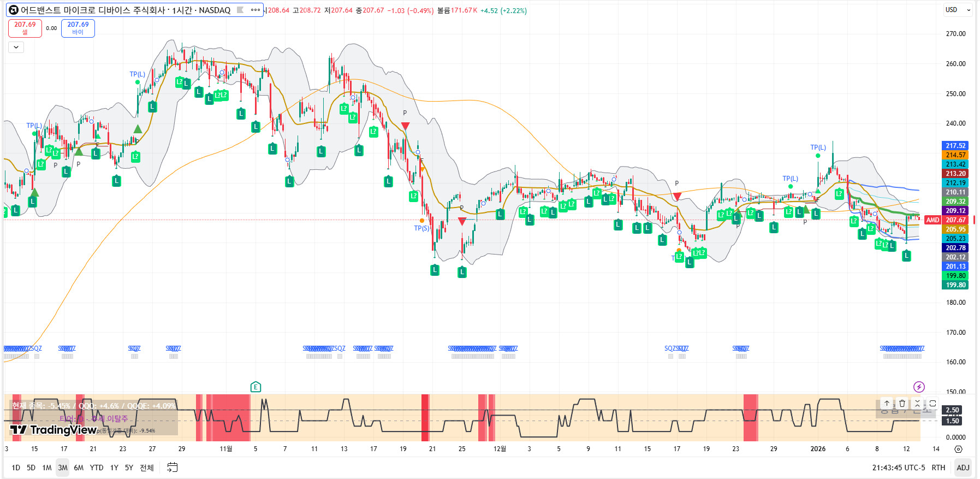Viewport: 980px width, 479px height.
Task: Select the 1Y date range
Action: 114,468
